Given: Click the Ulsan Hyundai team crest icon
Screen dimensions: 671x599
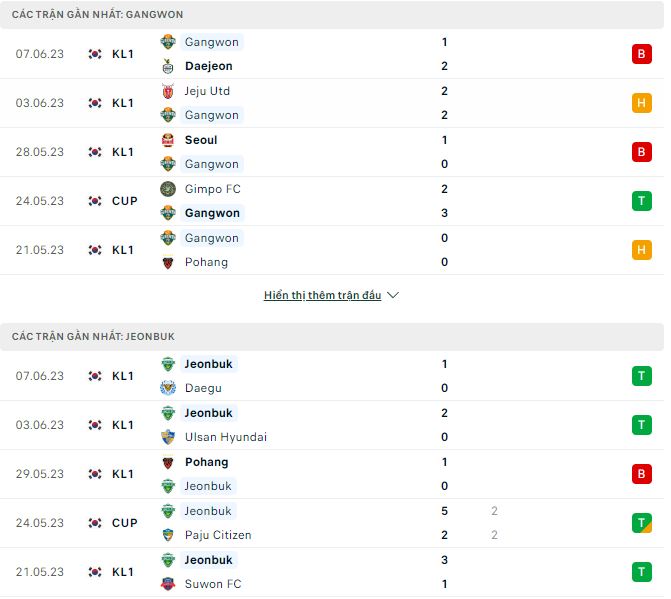Looking at the screenshot, I should pyautogui.click(x=168, y=437).
